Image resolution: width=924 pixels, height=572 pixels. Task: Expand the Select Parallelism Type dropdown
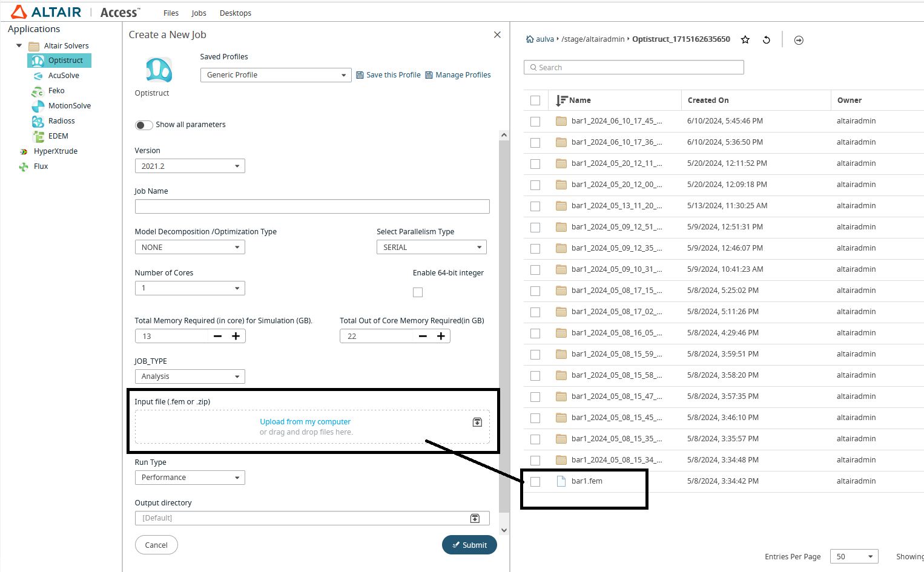431,248
